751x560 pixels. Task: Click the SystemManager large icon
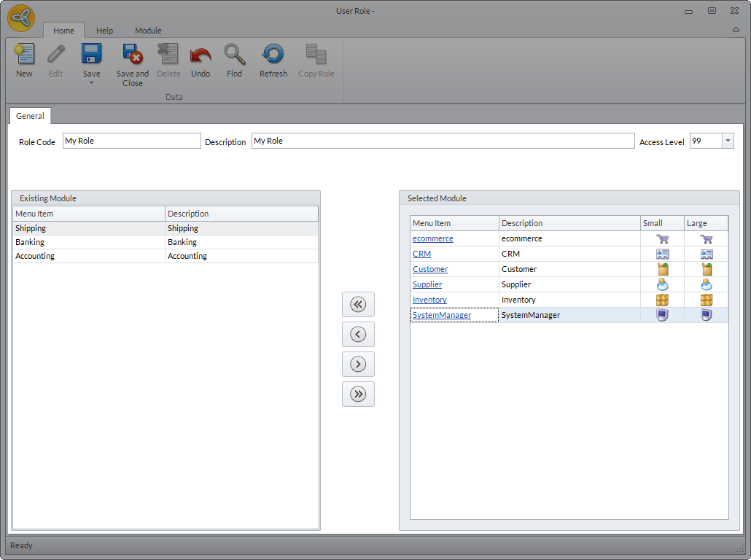[x=706, y=316]
